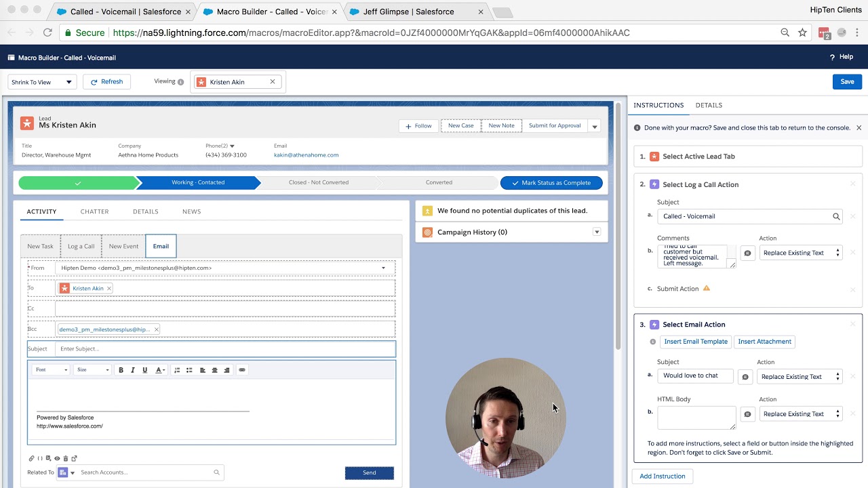Toggle italic formatting in email editor
Image resolution: width=868 pixels, height=488 pixels.
coord(133,370)
